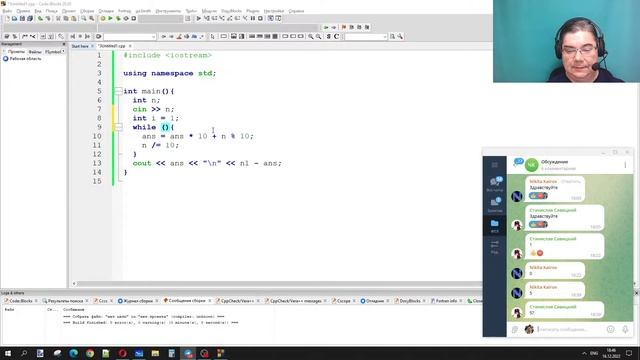
Task: Click the Find toolbar icon
Action: [x=84, y=18]
